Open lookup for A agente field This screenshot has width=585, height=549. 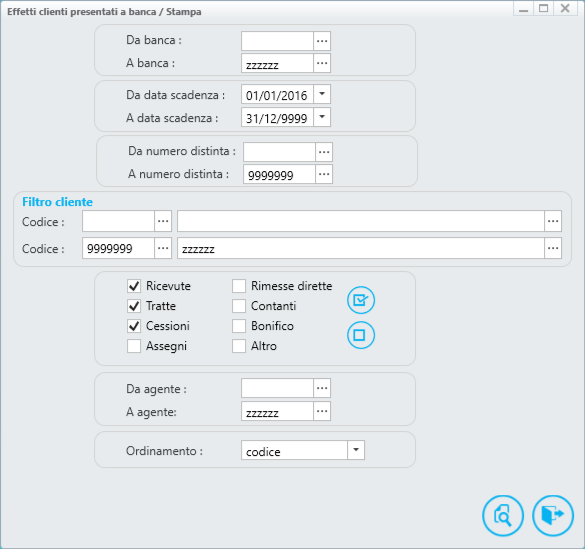[322, 411]
